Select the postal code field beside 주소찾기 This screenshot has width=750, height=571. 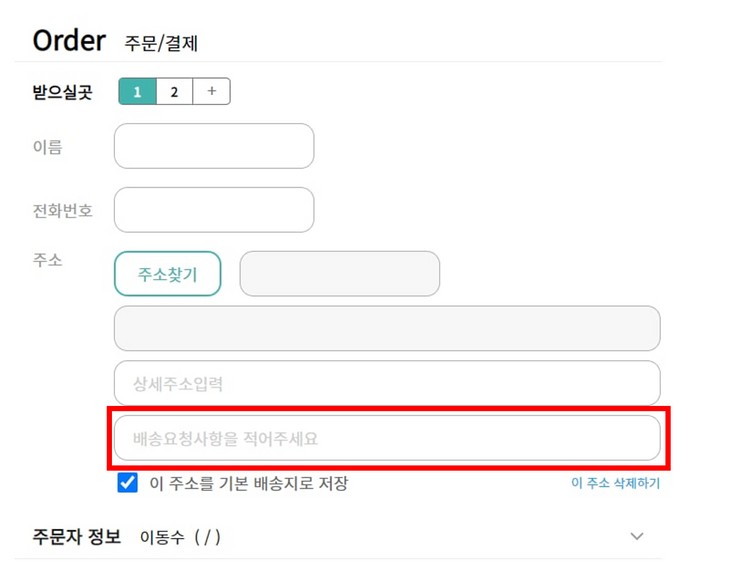pyautogui.click(x=339, y=274)
